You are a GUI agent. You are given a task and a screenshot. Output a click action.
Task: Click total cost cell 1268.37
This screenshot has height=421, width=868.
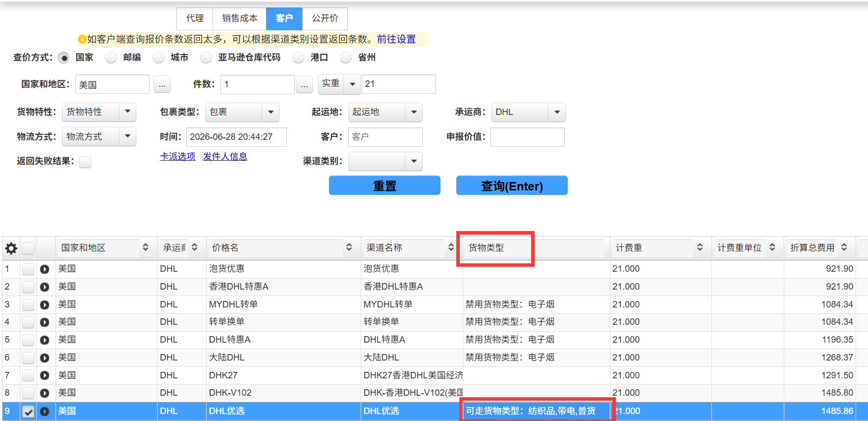(821, 358)
